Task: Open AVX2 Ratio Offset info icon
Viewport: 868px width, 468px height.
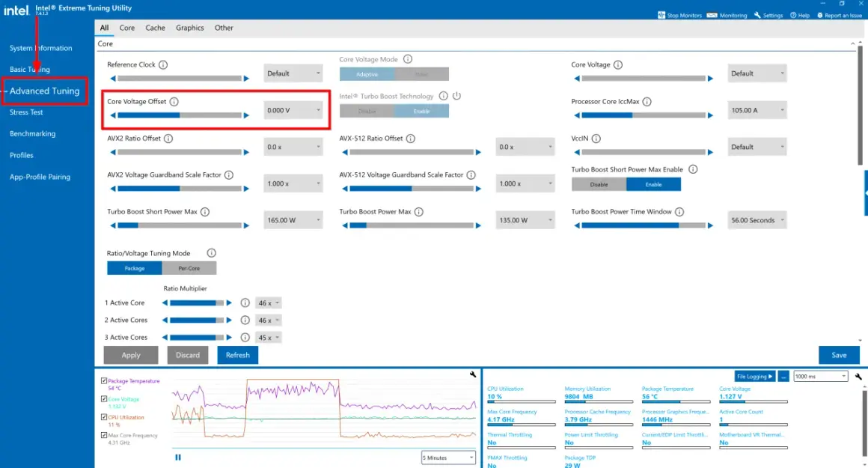Action: point(168,139)
